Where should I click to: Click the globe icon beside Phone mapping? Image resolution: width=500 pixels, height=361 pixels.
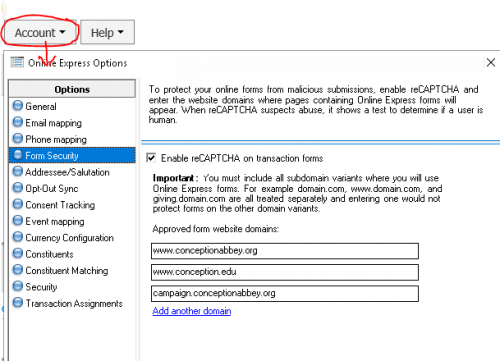coord(18,138)
